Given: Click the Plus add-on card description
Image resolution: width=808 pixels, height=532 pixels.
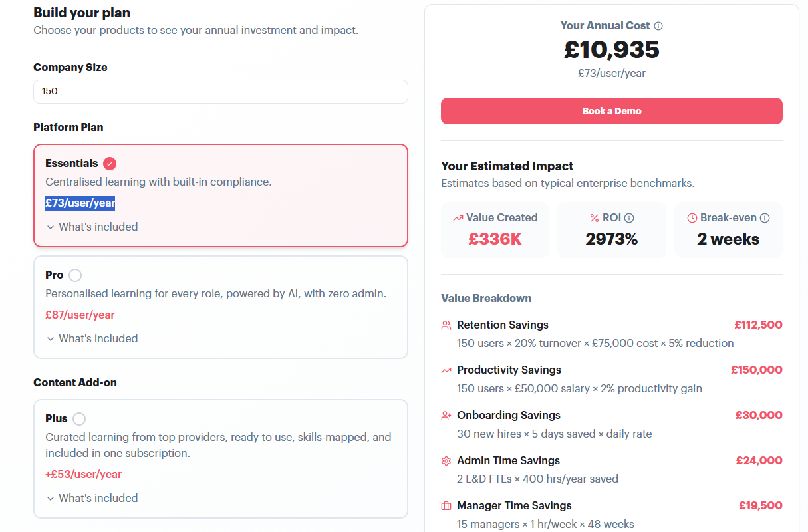Looking at the screenshot, I should coord(218,445).
